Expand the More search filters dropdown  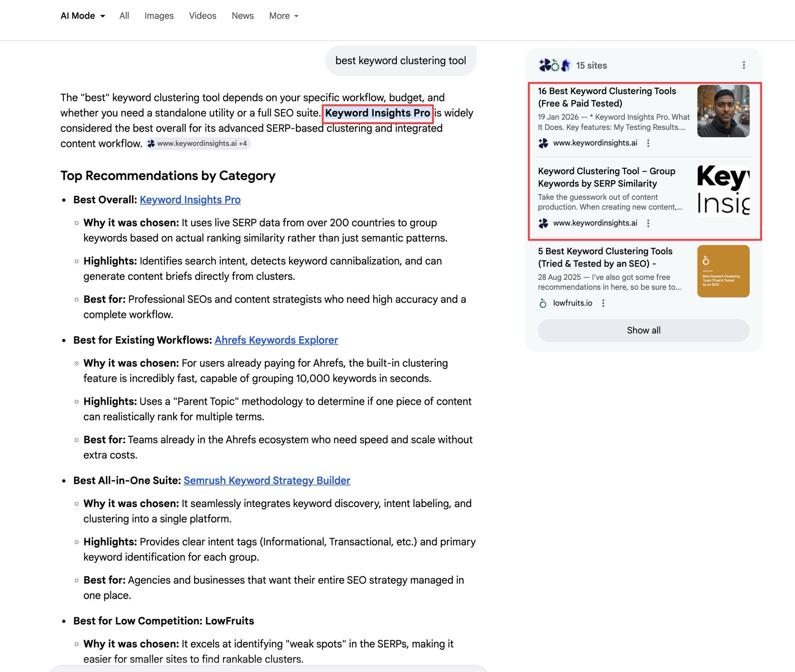click(x=283, y=16)
